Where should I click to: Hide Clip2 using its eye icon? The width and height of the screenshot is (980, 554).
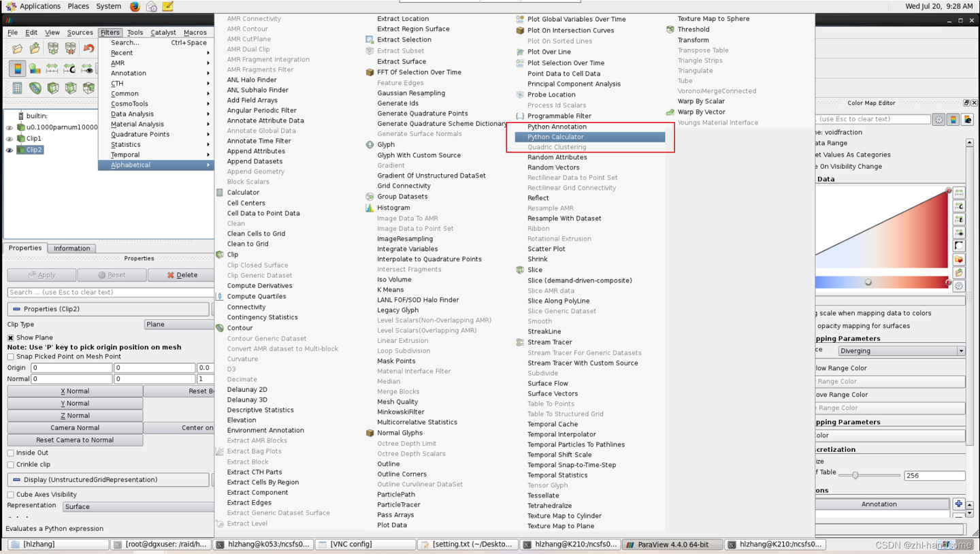(10, 150)
